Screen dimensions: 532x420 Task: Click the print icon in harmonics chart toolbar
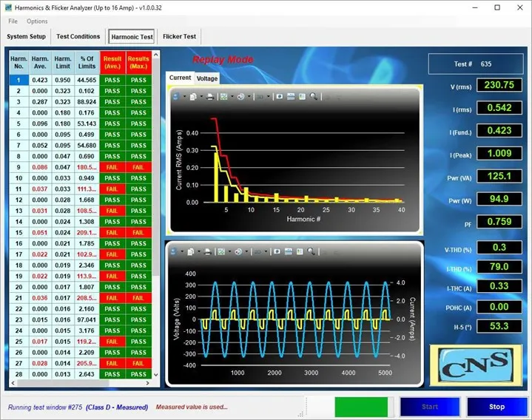tap(208, 96)
